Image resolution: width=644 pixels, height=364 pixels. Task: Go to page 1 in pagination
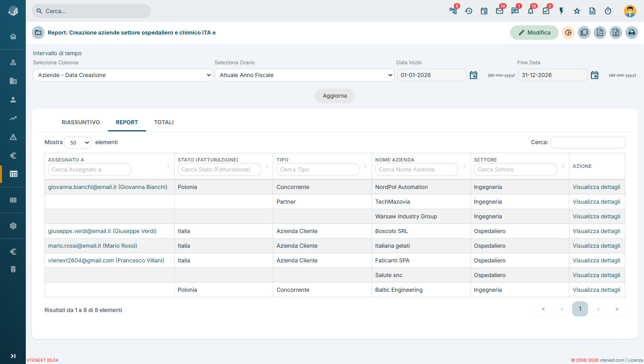(x=580, y=309)
